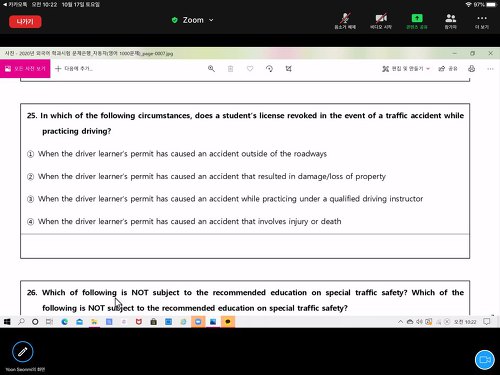The height and width of the screenshot is (375, 500).
Task: Tap the blue camera button in the corner
Action: pos(484,360)
